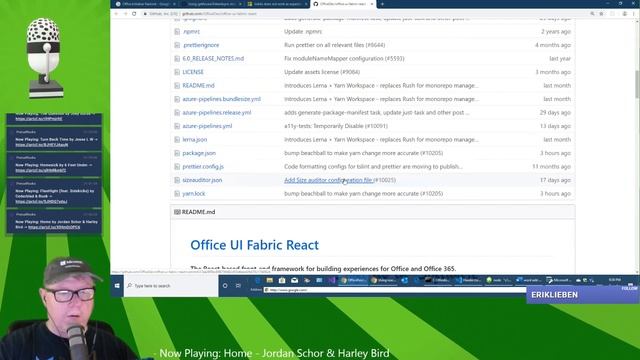Click the file icon beside .npmrc
This screenshot has height=360, width=640.
pos(177,31)
